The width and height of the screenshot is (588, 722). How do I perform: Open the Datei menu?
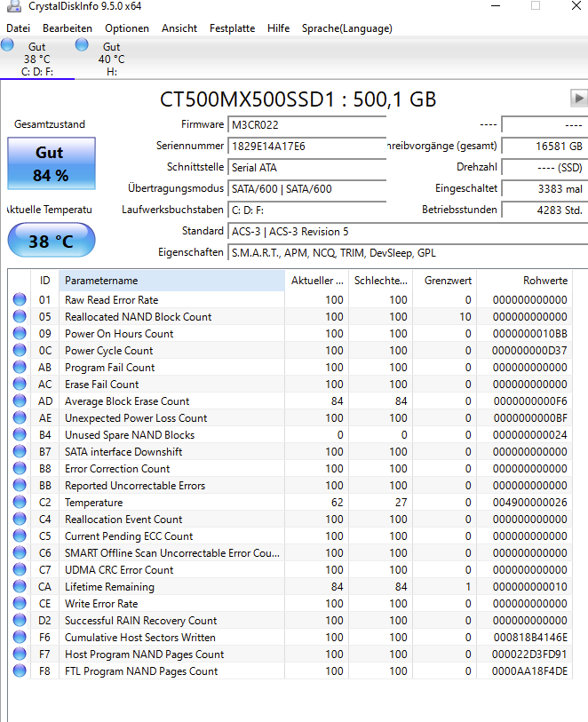19,28
